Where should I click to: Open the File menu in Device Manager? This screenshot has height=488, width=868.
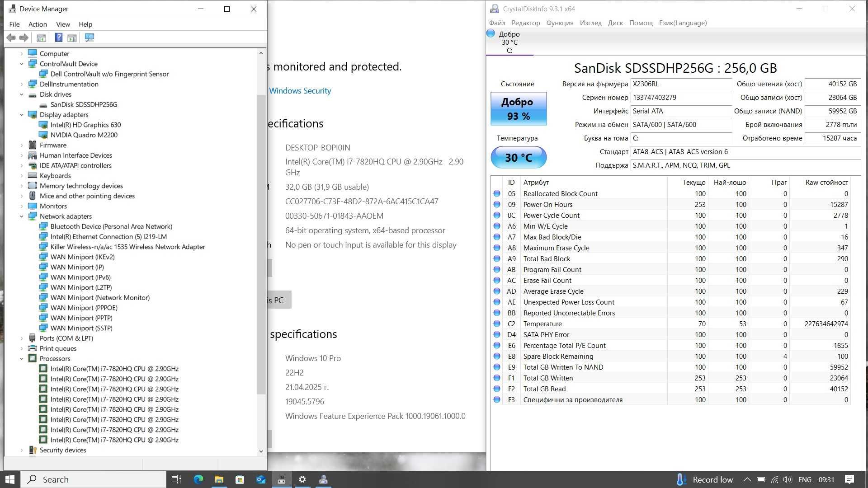click(14, 24)
